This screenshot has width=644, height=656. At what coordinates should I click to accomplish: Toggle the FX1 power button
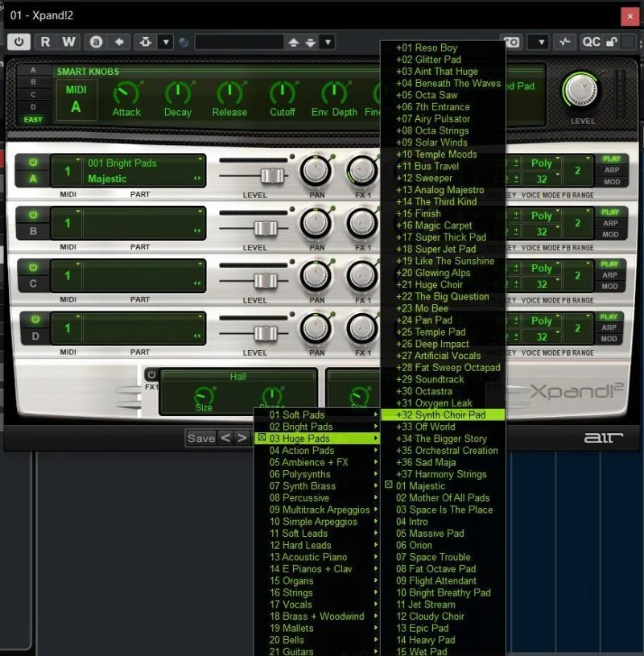151,374
